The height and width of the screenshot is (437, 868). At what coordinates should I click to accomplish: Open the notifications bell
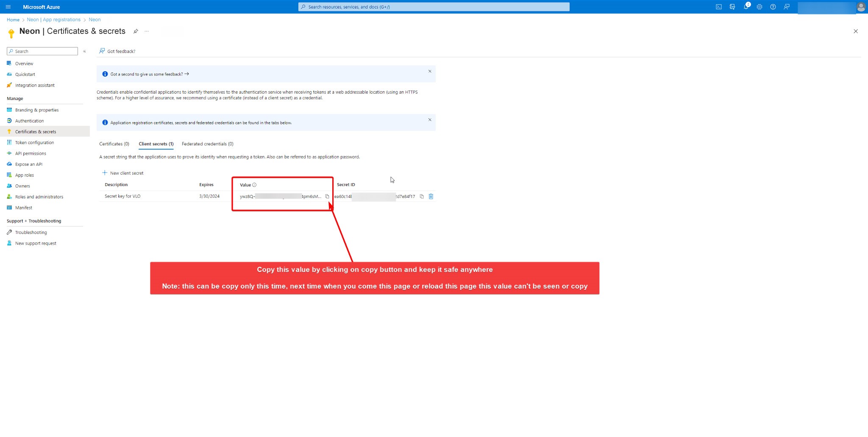pyautogui.click(x=746, y=7)
